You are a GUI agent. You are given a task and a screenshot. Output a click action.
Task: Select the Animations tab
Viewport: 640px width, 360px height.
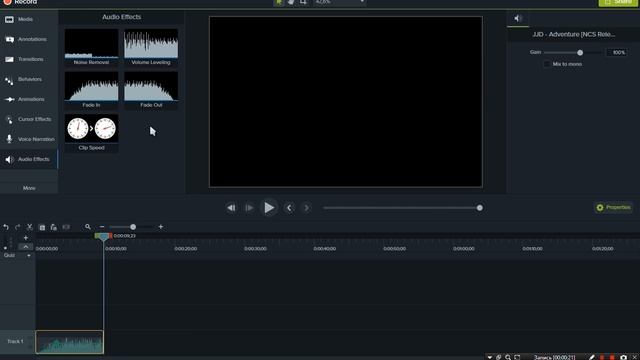[29, 99]
